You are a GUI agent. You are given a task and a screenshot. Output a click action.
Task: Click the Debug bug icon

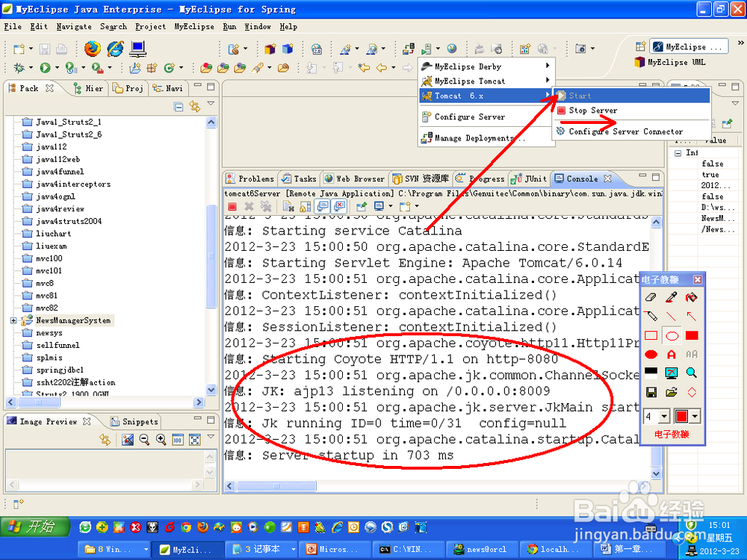(x=19, y=68)
